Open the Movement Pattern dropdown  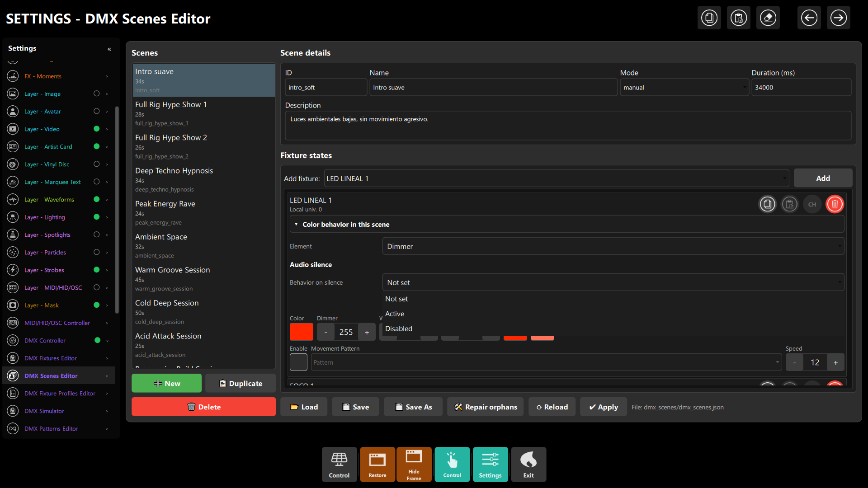pos(546,362)
